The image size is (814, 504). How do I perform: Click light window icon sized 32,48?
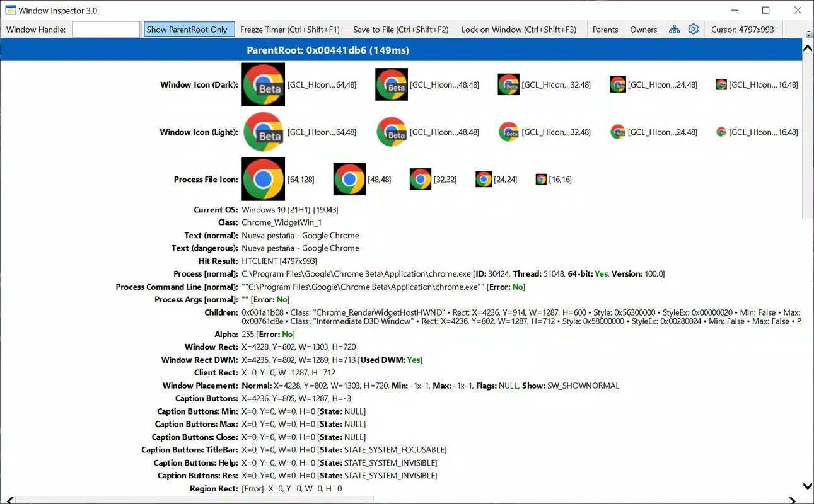pos(509,132)
